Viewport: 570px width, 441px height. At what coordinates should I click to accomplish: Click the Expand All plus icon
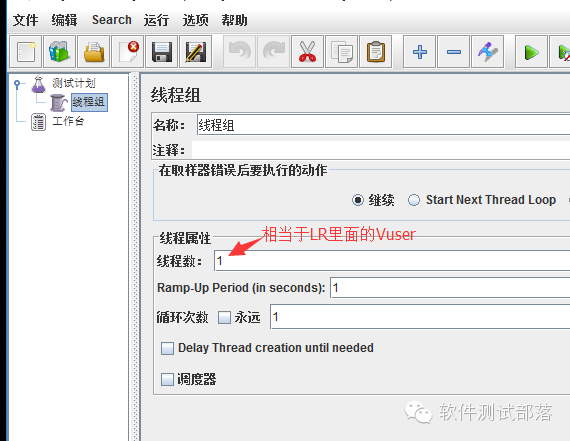[x=420, y=52]
